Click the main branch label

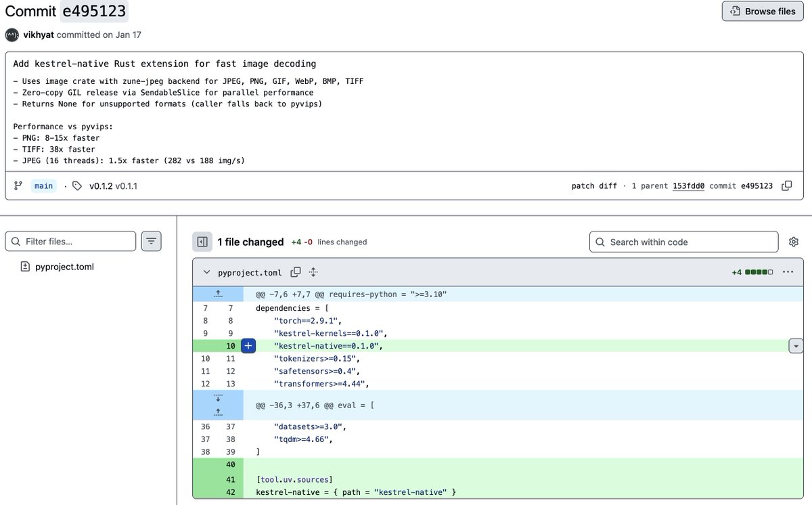coord(43,185)
